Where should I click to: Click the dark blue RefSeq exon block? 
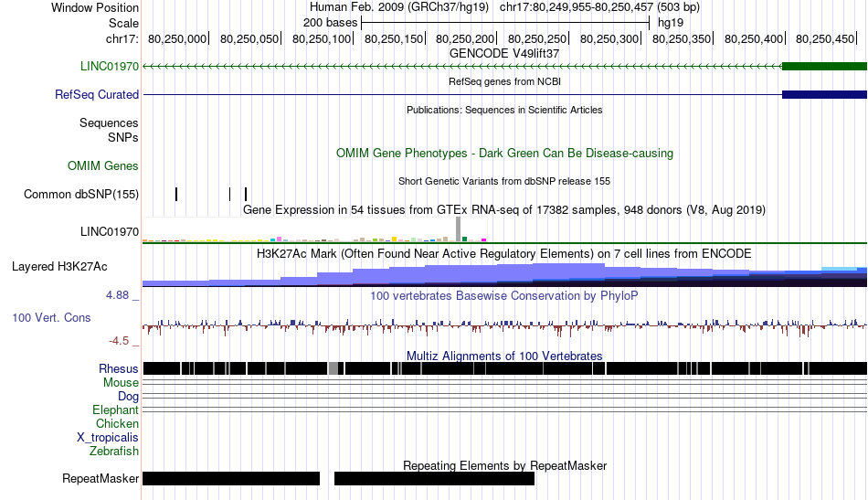click(824, 95)
